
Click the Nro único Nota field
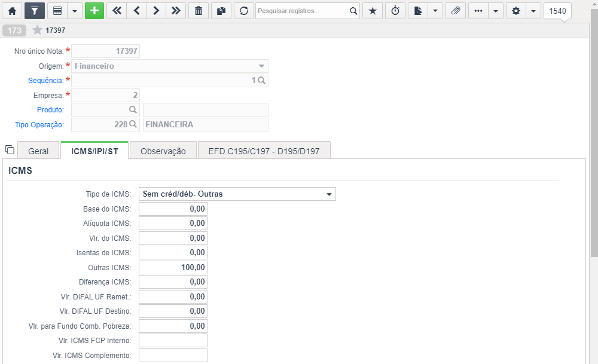105,51
